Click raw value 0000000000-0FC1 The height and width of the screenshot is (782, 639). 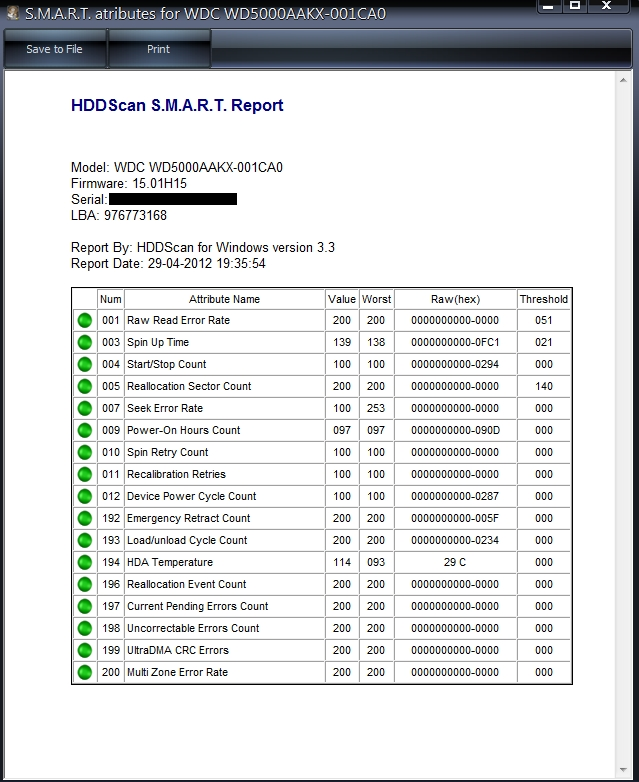pyautogui.click(x=455, y=342)
